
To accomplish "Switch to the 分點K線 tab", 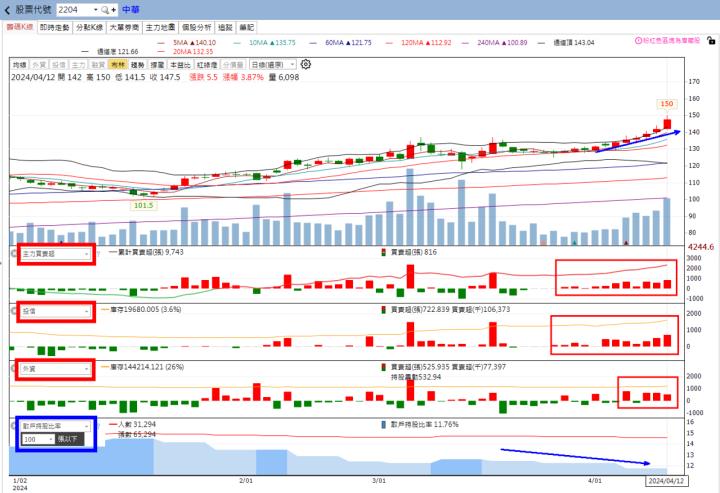I will pyautogui.click(x=89, y=28).
